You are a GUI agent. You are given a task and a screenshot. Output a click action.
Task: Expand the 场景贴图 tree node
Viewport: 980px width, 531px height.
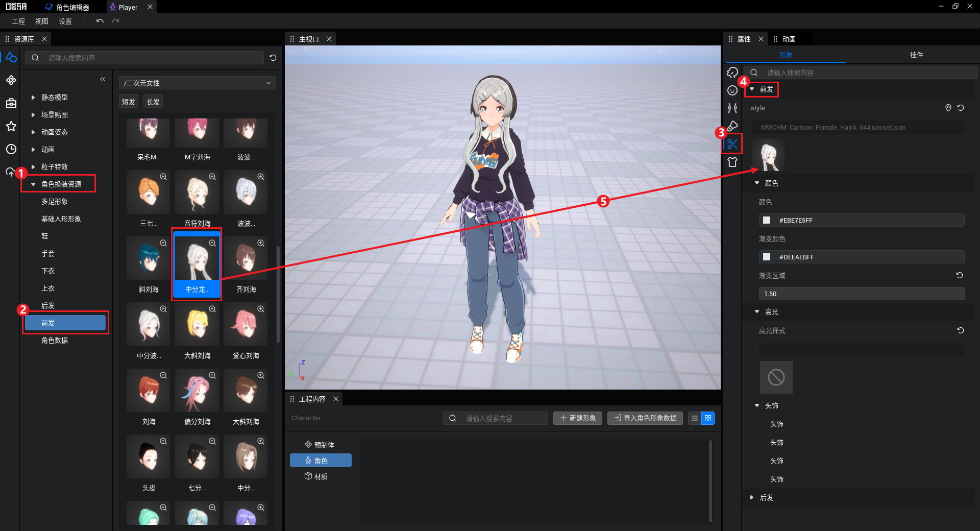(x=33, y=114)
